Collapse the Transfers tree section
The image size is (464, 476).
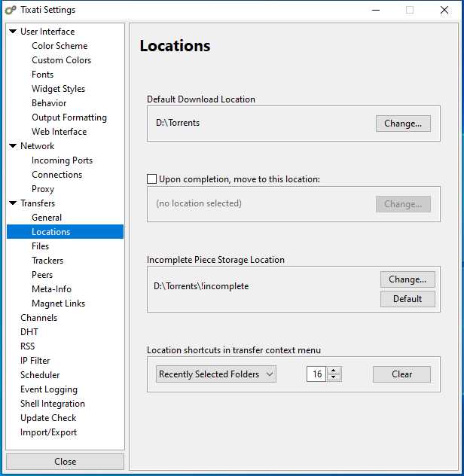click(x=13, y=203)
